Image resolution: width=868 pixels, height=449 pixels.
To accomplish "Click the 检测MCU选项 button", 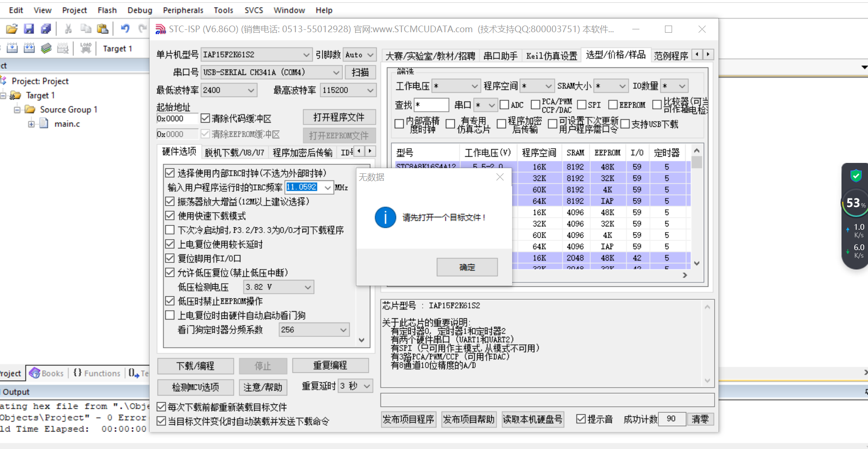I will coord(195,387).
